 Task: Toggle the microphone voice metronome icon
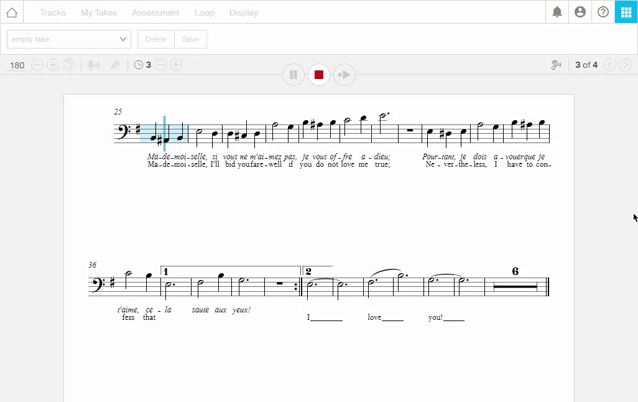[94, 65]
